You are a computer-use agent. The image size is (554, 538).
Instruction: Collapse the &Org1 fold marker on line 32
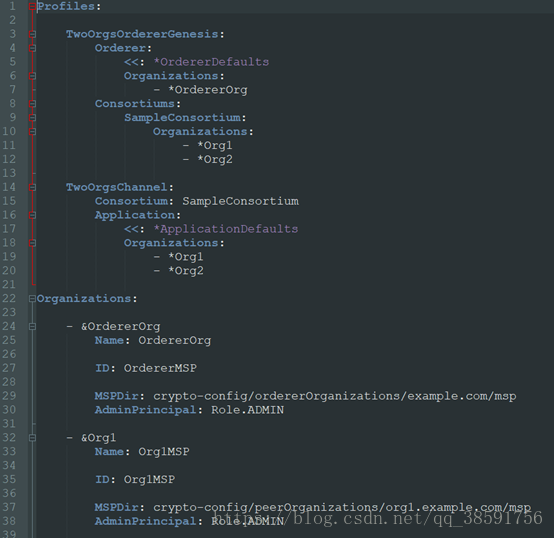pyautogui.click(x=32, y=438)
